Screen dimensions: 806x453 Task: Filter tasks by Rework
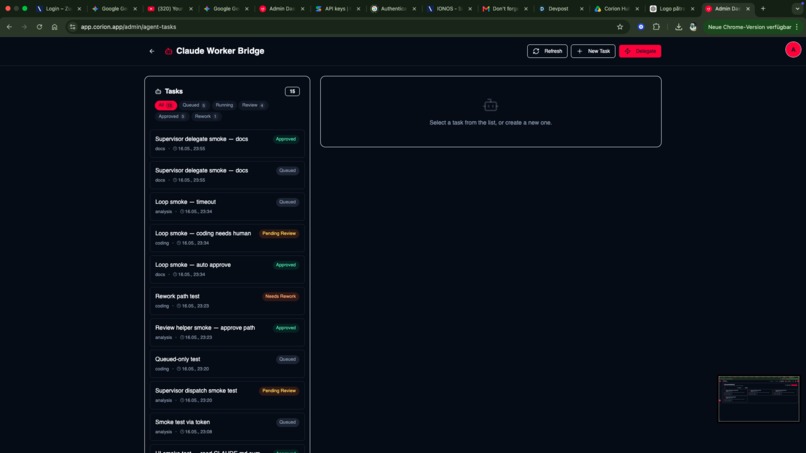(206, 117)
